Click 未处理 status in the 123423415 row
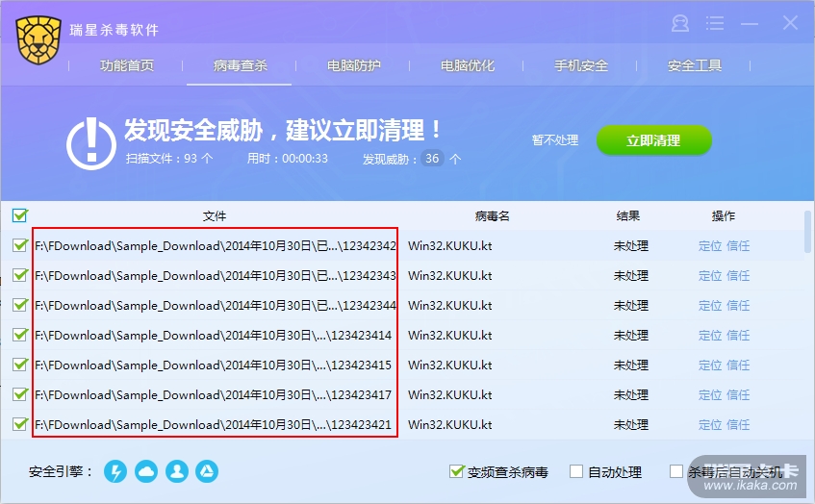 (x=631, y=365)
